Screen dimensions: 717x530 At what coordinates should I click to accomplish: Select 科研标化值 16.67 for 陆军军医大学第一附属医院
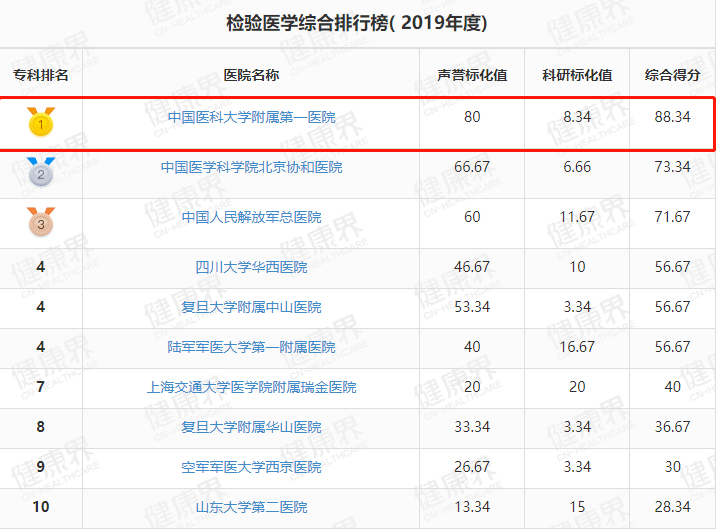[577, 347]
